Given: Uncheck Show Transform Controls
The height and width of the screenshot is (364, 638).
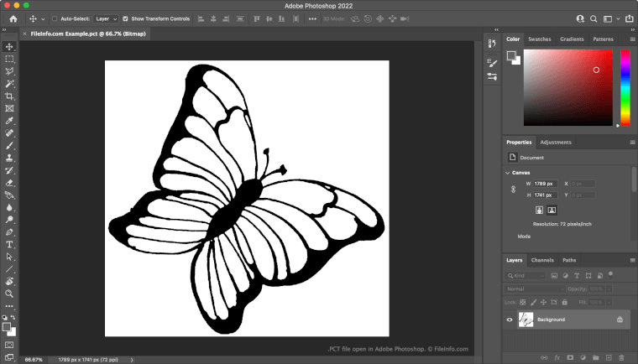Looking at the screenshot, I should (125, 18).
